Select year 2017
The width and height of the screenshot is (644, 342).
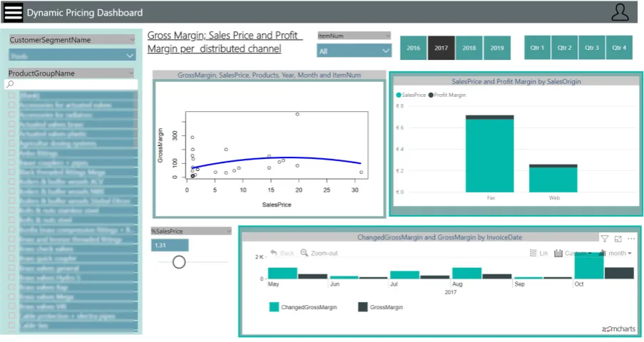tap(441, 48)
